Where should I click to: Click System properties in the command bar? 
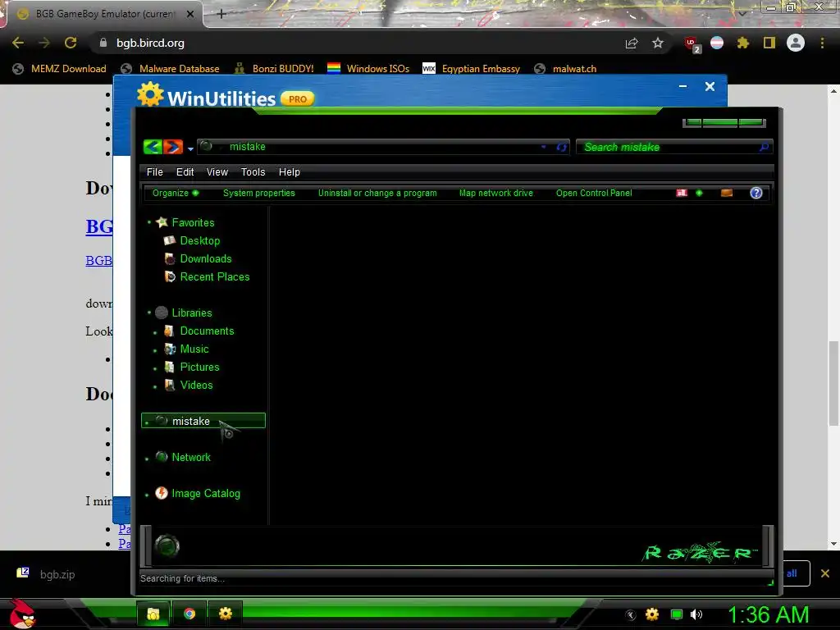pos(258,193)
